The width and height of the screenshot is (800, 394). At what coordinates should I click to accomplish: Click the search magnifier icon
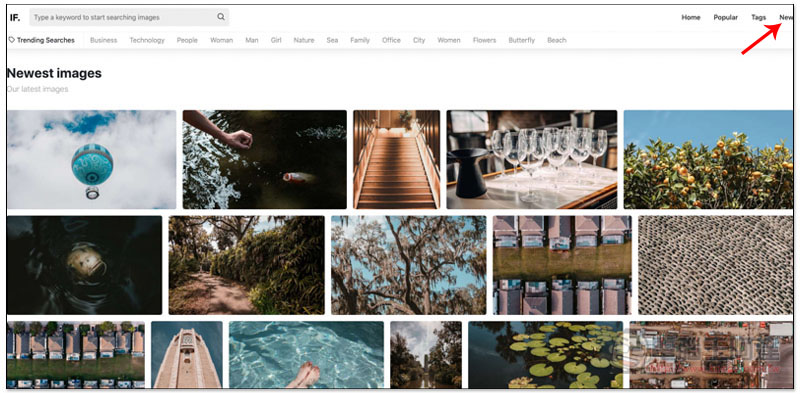pos(221,17)
